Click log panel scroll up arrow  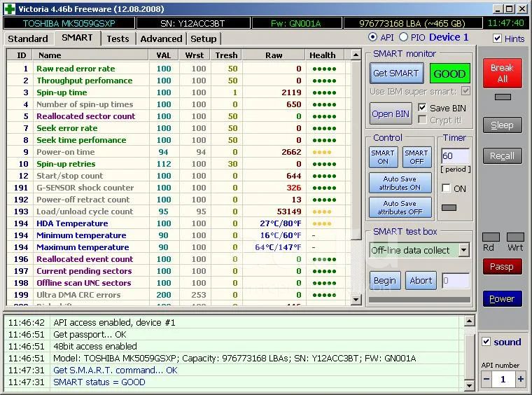point(469,321)
